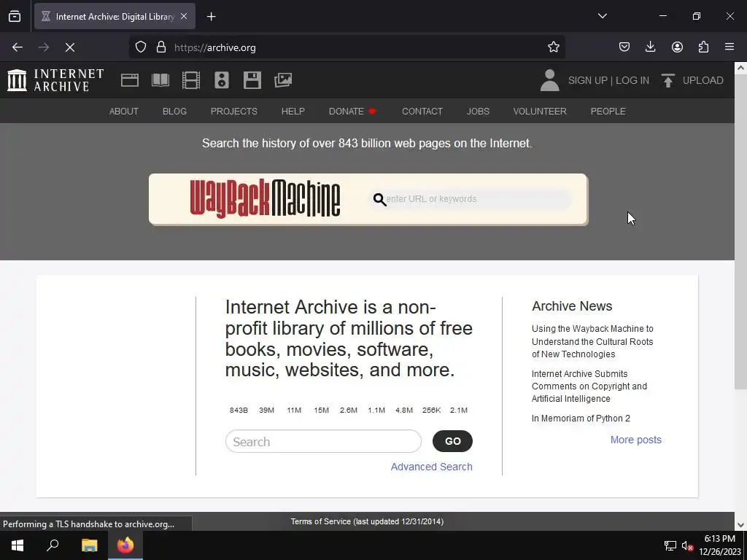This screenshot has width=747, height=560.
Task: Close the Internet Archive tab
Action: [x=184, y=16]
